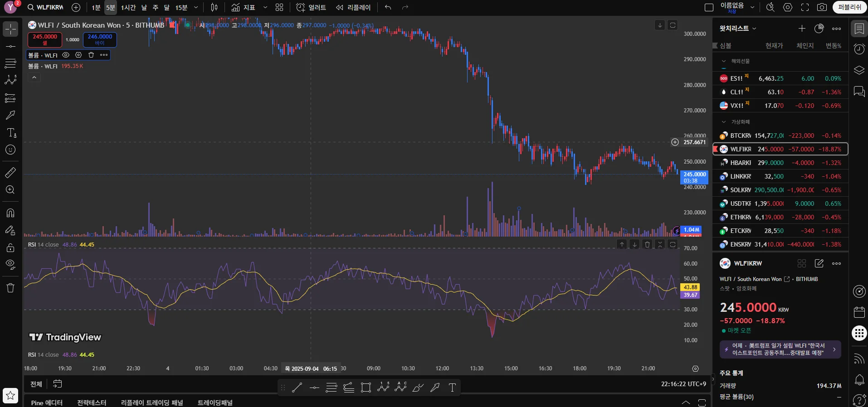Open the notifications bell panel
The width and height of the screenshot is (868, 407).
[859, 380]
